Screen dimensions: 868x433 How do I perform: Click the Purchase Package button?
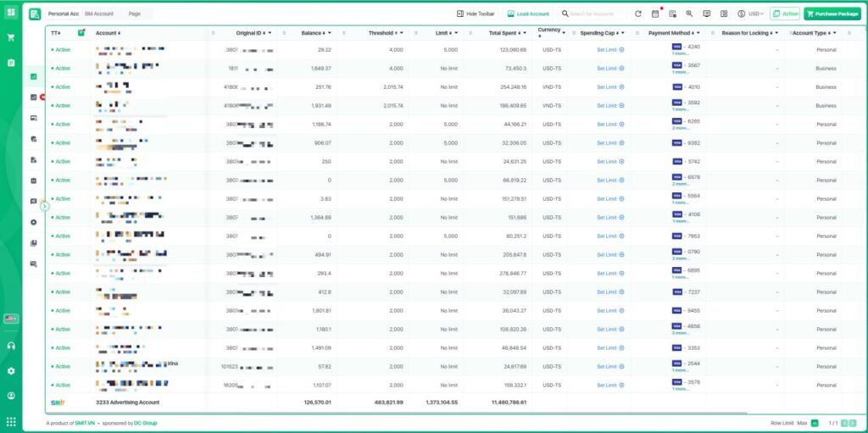pyautogui.click(x=832, y=14)
